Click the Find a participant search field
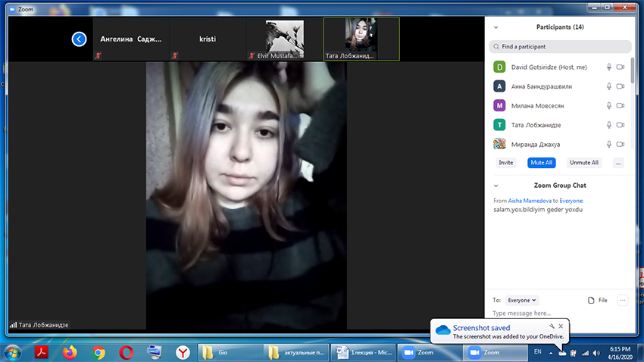This screenshot has width=644, height=362. [x=561, y=46]
